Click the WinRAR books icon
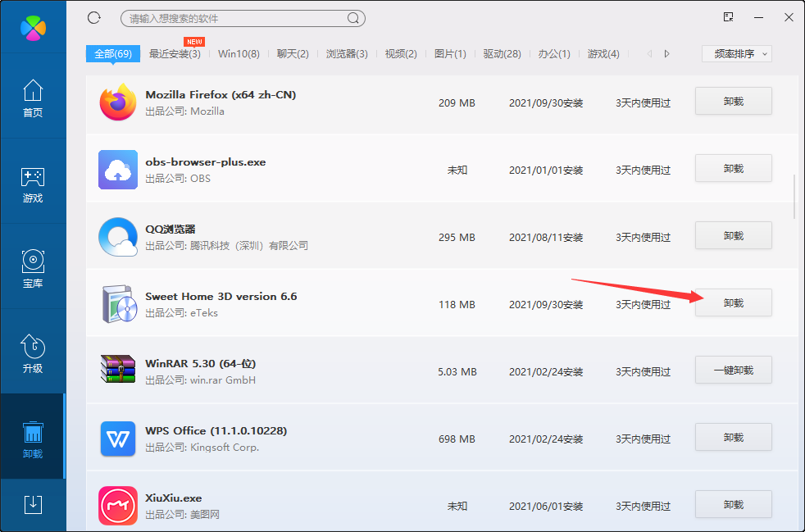Image resolution: width=805 pixels, height=532 pixels. [118, 369]
